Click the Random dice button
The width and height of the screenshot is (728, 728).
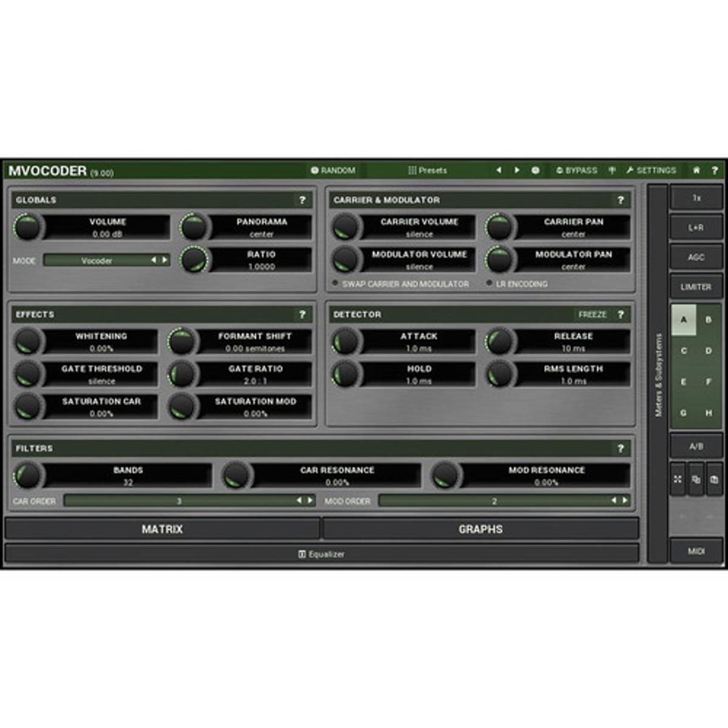click(x=333, y=170)
